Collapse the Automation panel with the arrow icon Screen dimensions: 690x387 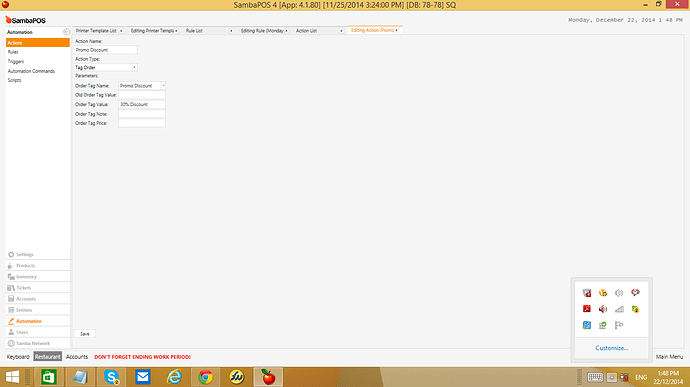pyautogui.click(x=66, y=32)
